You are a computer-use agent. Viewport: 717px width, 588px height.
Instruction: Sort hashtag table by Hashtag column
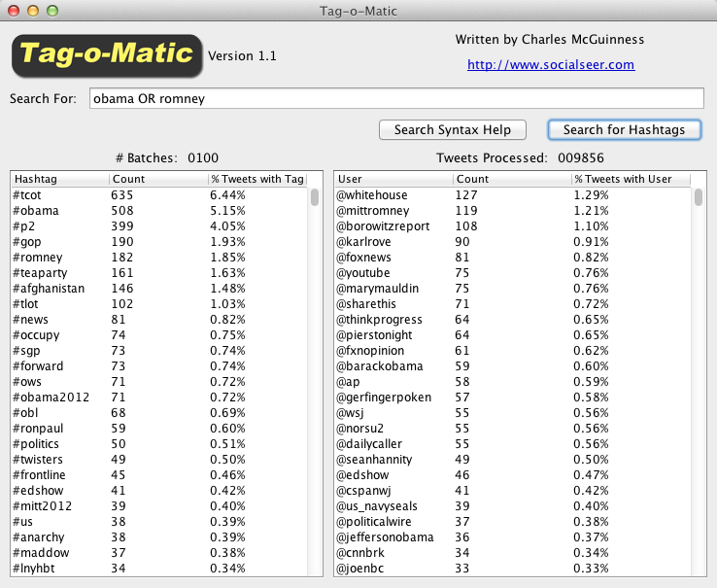(x=60, y=179)
